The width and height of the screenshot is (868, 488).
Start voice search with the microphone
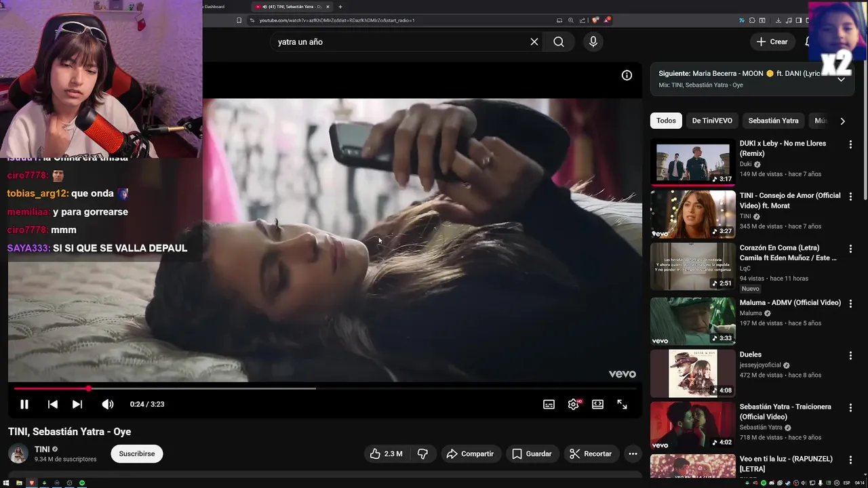coord(593,42)
